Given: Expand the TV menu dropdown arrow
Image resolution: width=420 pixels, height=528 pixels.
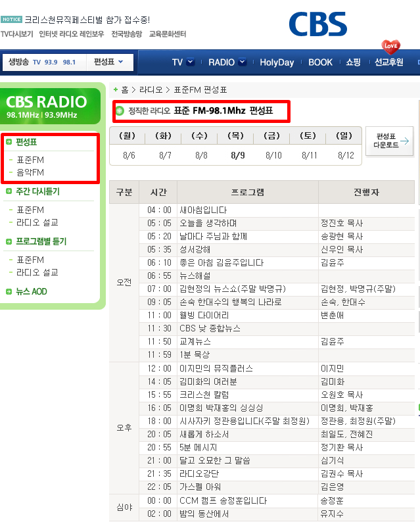Looking at the screenshot, I should (x=191, y=62).
